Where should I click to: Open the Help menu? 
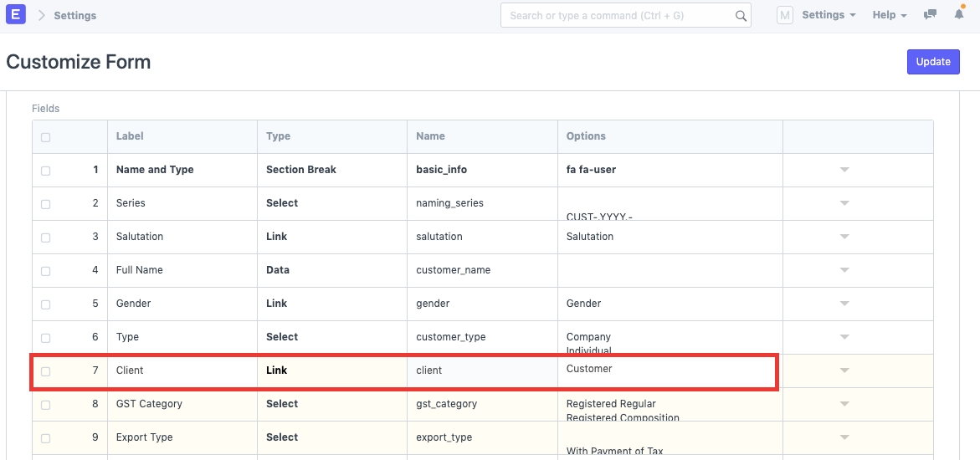tap(889, 15)
